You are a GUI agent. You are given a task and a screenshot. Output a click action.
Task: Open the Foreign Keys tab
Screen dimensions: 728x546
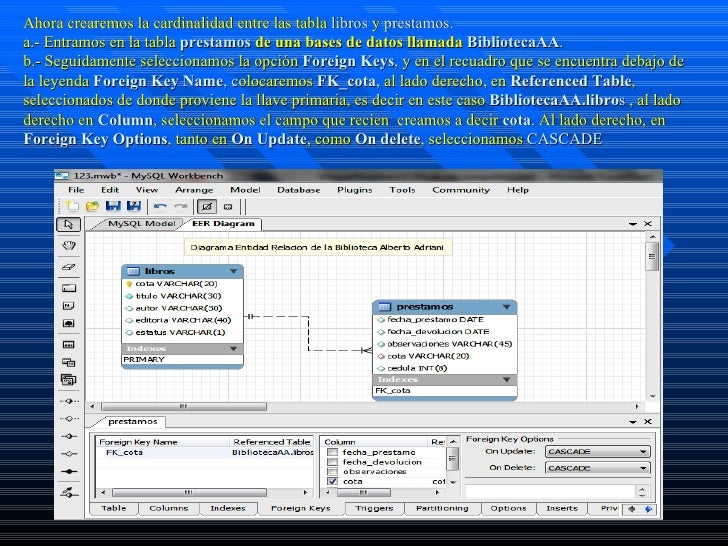click(x=300, y=508)
